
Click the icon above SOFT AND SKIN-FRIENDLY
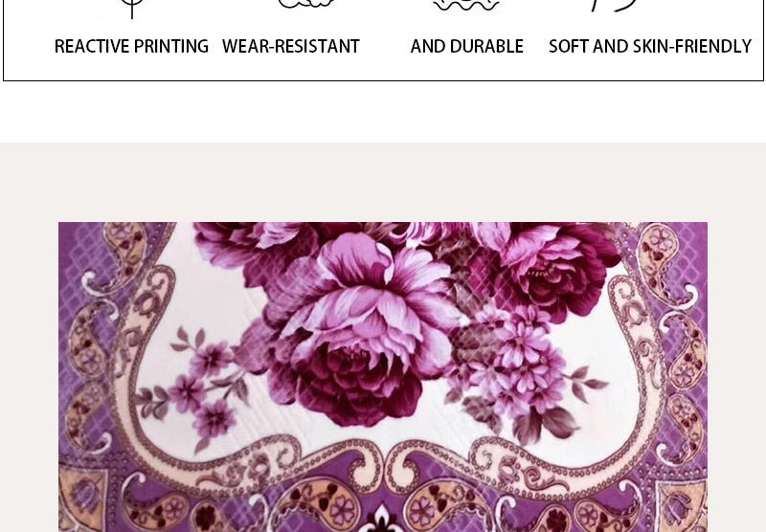point(615,6)
